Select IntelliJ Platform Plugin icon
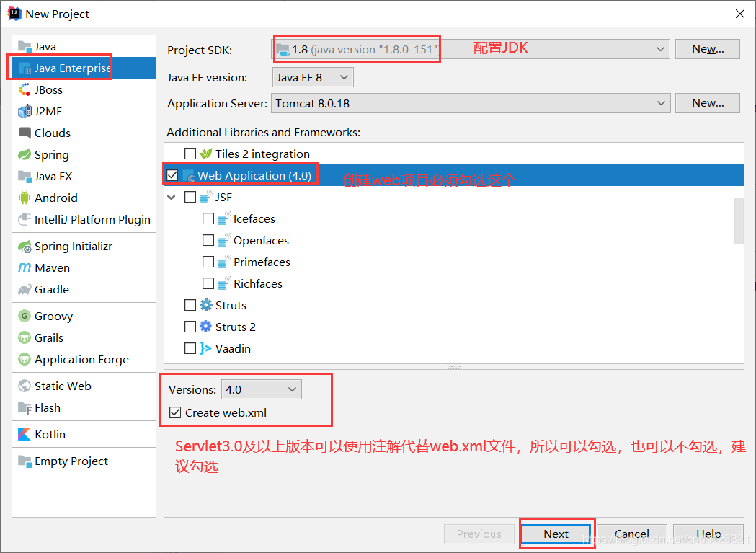 pos(25,220)
